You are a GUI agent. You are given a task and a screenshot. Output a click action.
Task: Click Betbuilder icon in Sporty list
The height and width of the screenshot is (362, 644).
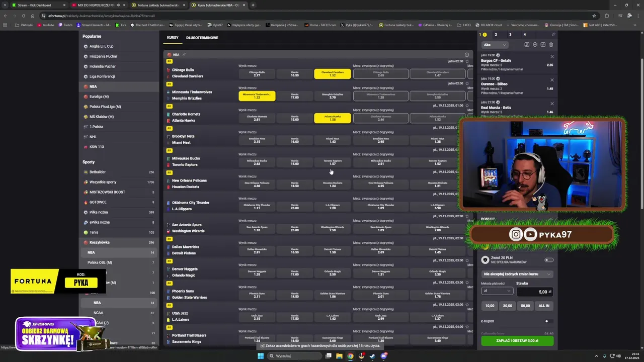86,172
